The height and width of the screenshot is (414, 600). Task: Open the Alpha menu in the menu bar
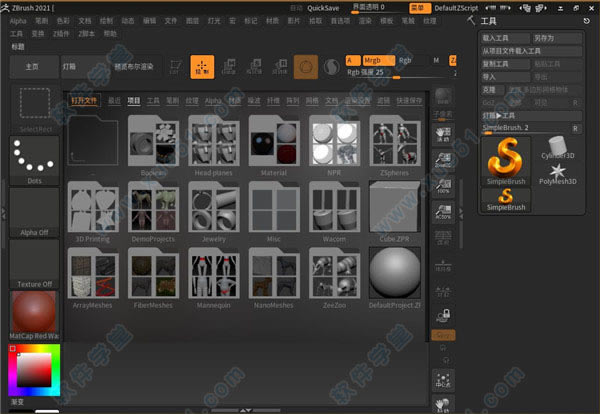(x=18, y=21)
